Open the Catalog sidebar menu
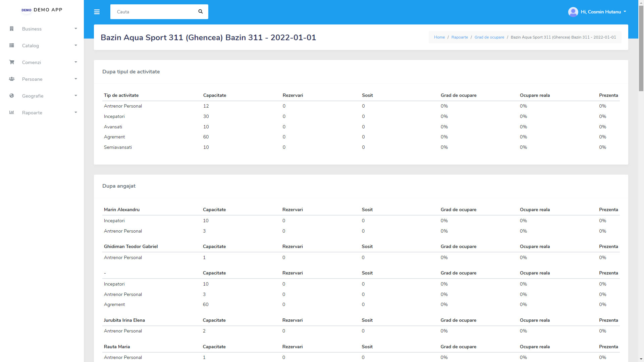The height and width of the screenshot is (362, 644). coord(42,46)
